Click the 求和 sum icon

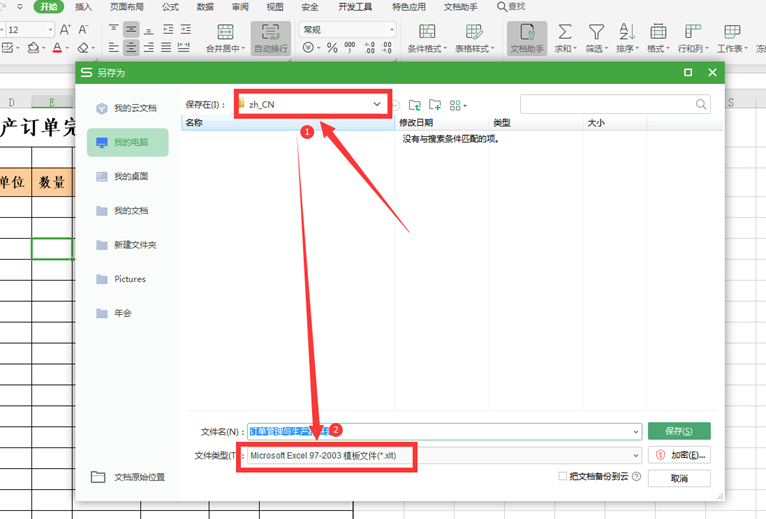[x=565, y=32]
